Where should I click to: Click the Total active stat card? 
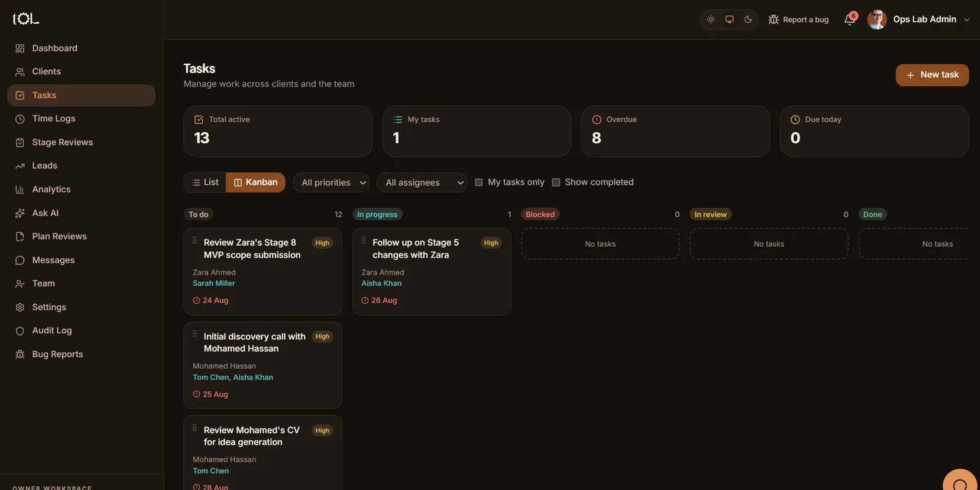pyautogui.click(x=278, y=131)
